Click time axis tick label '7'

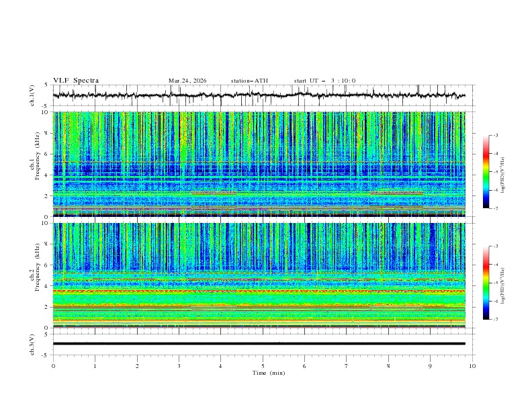coord(347,366)
